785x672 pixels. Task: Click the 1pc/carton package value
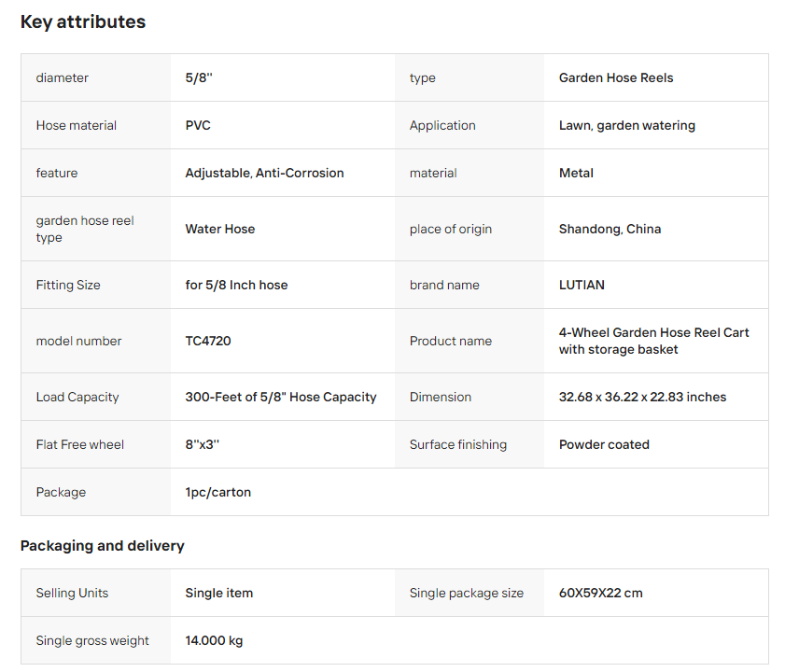pos(217,493)
